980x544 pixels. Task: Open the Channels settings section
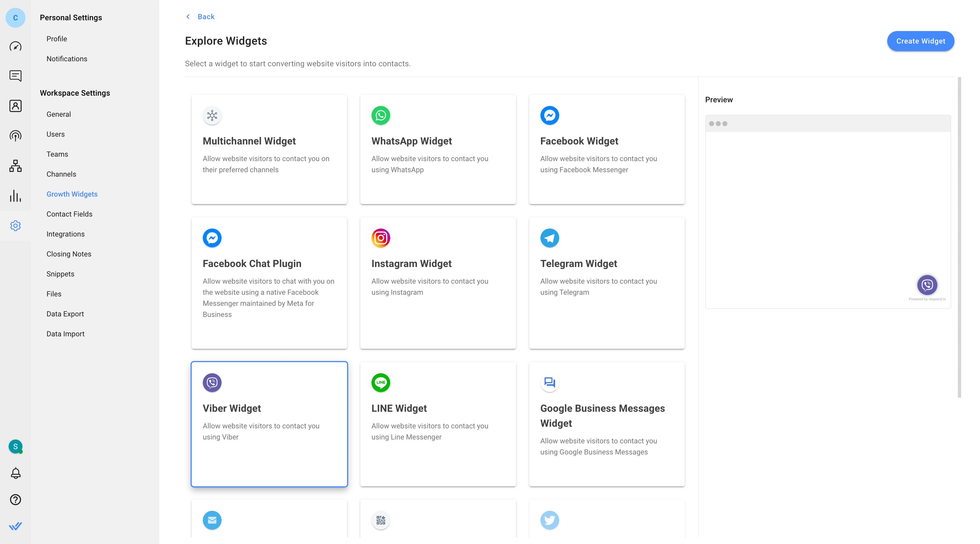coord(61,174)
